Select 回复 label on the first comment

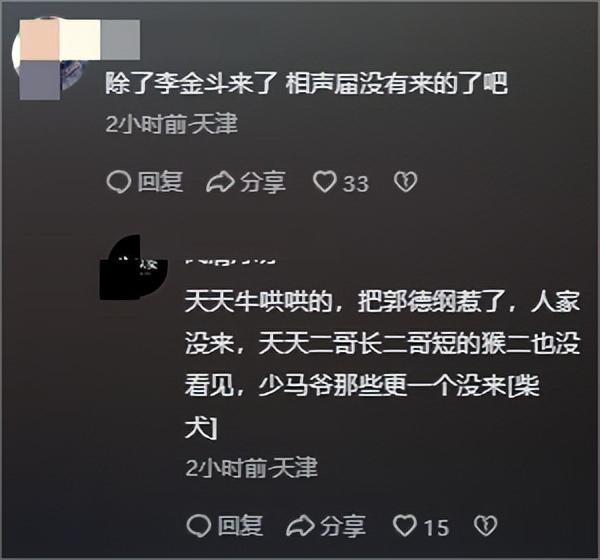pos(160,181)
